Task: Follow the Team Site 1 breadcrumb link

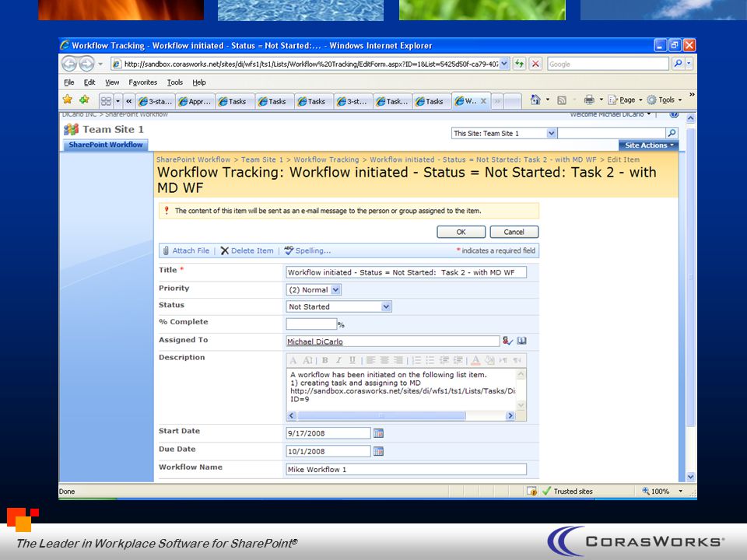Action: click(262, 159)
